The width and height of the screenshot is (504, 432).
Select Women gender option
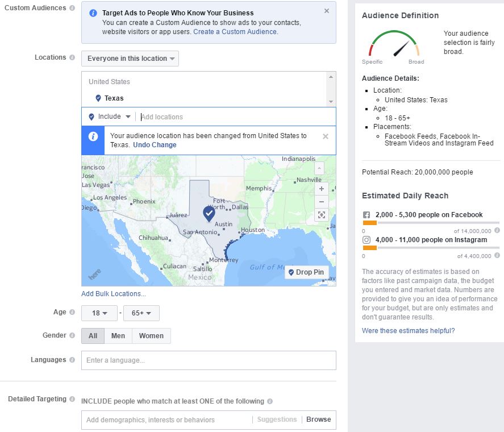[x=151, y=336]
